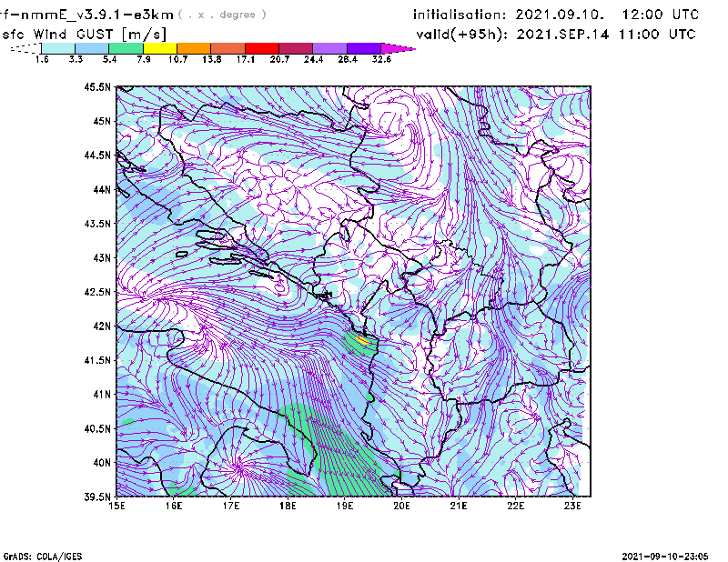Click the 'initialisation: 2021.09.10. 12:00 UTC' line
The image size is (728, 562).
pos(556,15)
